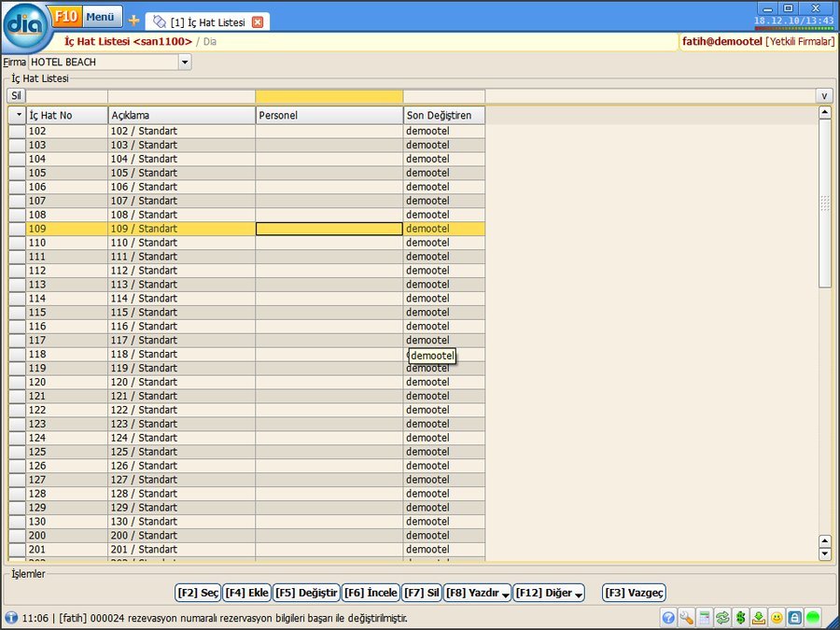Click the page-up arrow above the down arrow
This screenshot has height=630, width=840.
click(x=825, y=541)
